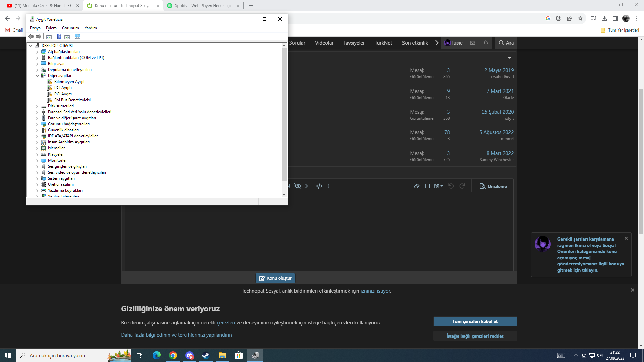Toggle the spoiler crossed-eye icon in the editor
This screenshot has height=362, width=644.
[x=298, y=186]
